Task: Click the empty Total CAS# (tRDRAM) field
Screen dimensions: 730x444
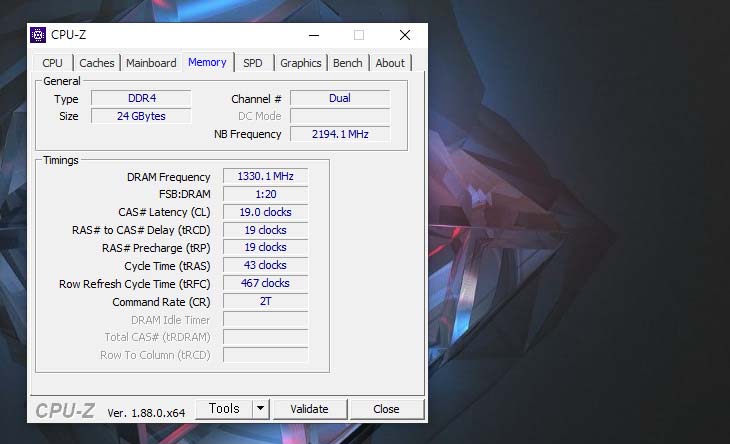Action: pos(265,337)
